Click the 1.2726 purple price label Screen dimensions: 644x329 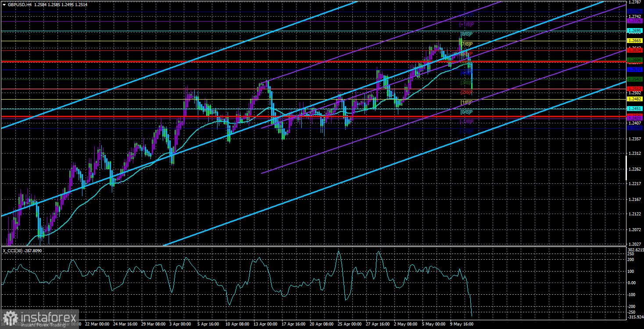(x=635, y=21)
